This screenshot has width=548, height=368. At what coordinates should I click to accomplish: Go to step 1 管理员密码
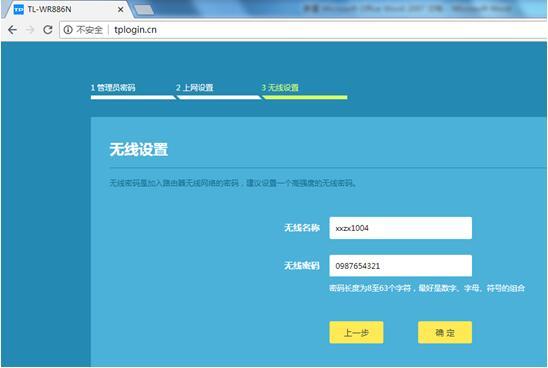pos(113,88)
